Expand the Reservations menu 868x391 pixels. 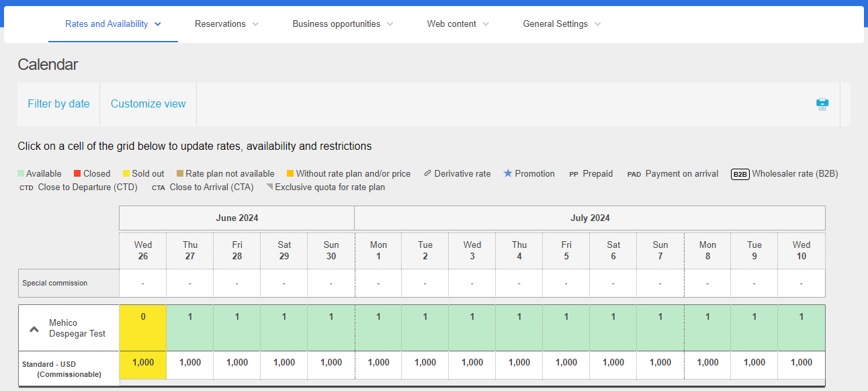[x=226, y=24]
